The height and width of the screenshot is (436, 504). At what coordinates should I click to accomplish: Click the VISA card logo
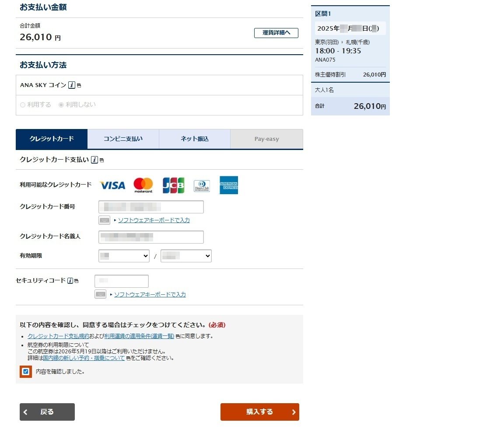point(112,185)
